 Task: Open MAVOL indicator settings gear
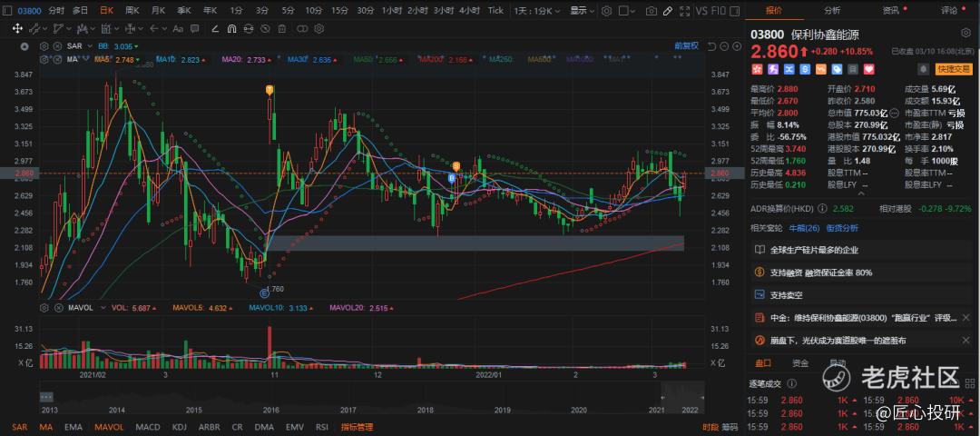click(x=44, y=308)
